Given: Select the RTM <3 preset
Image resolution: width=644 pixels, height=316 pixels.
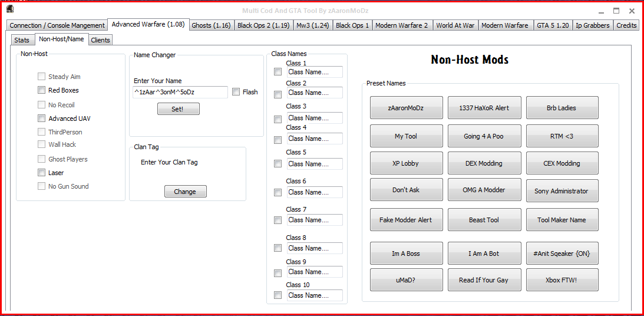Looking at the screenshot, I should pyautogui.click(x=562, y=136).
